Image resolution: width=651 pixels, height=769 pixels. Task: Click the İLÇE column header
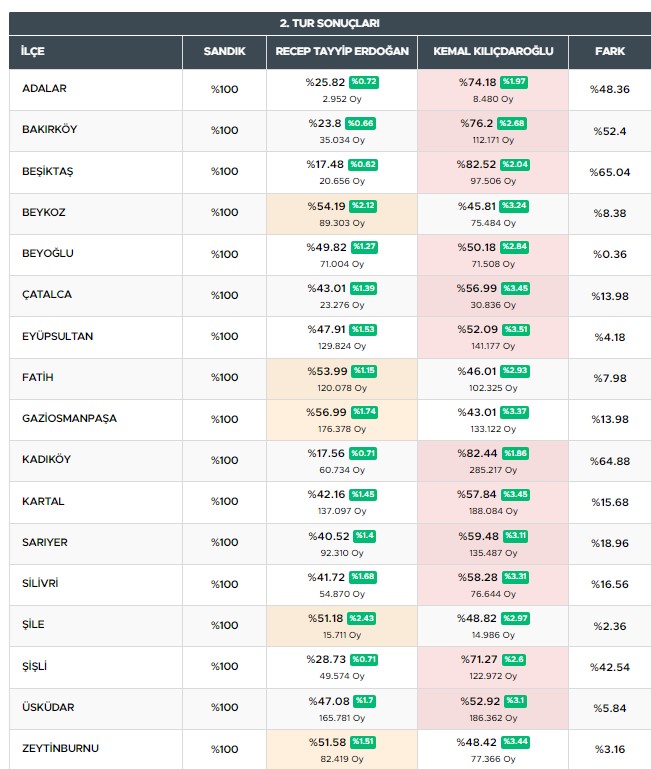tap(34, 51)
